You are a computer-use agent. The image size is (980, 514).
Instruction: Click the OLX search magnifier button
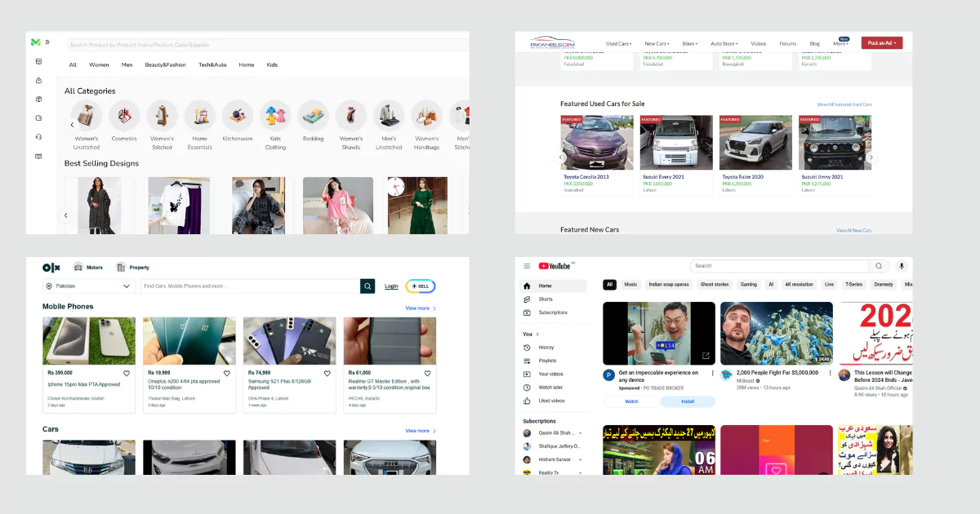[368, 286]
